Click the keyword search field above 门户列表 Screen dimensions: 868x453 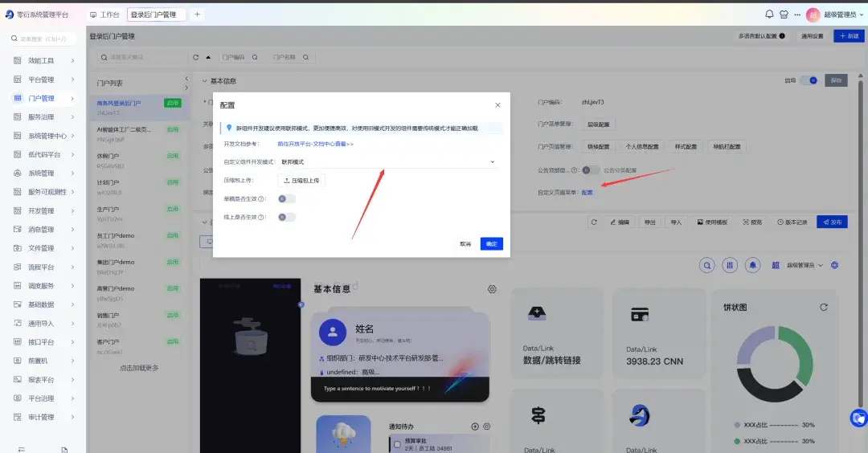tap(142, 57)
